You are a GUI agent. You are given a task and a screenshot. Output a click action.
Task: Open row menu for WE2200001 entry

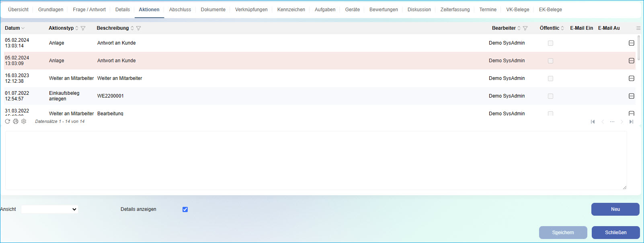coord(631,96)
